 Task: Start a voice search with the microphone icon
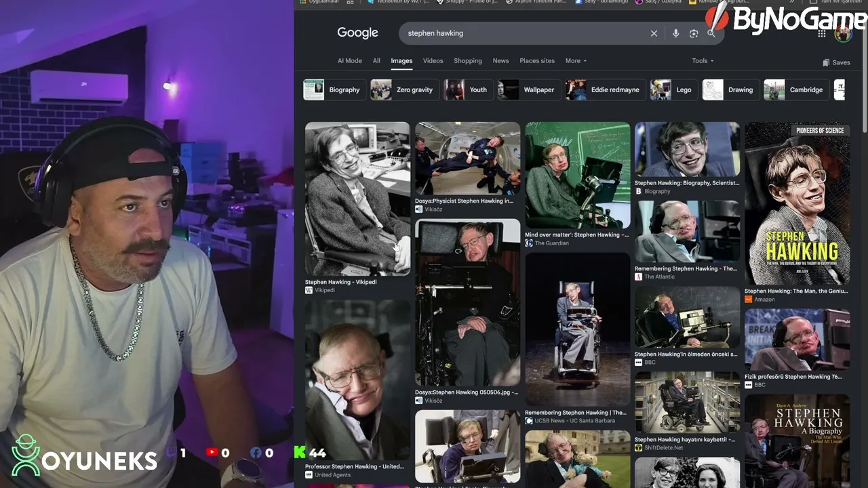[675, 33]
